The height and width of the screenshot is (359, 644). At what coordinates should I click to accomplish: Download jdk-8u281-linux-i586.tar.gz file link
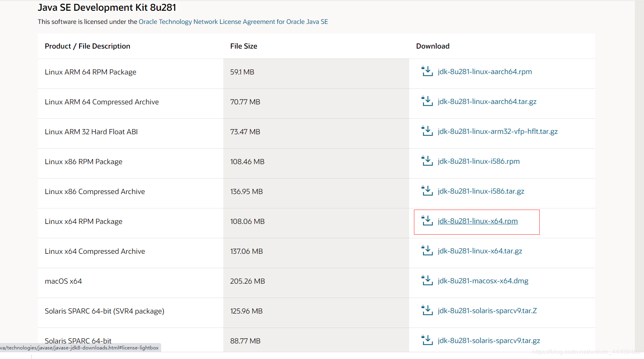(x=481, y=191)
